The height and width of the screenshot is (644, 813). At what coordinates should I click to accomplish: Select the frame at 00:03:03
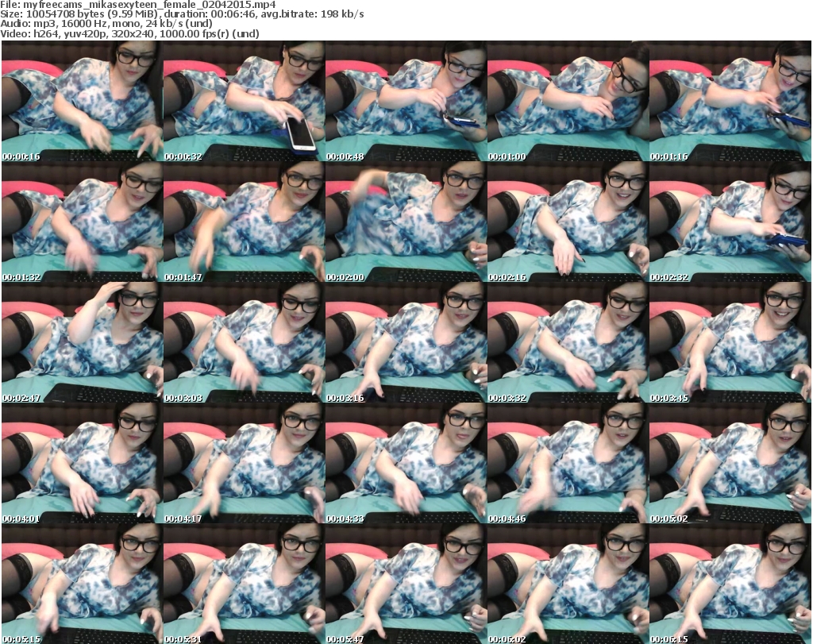(245, 343)
